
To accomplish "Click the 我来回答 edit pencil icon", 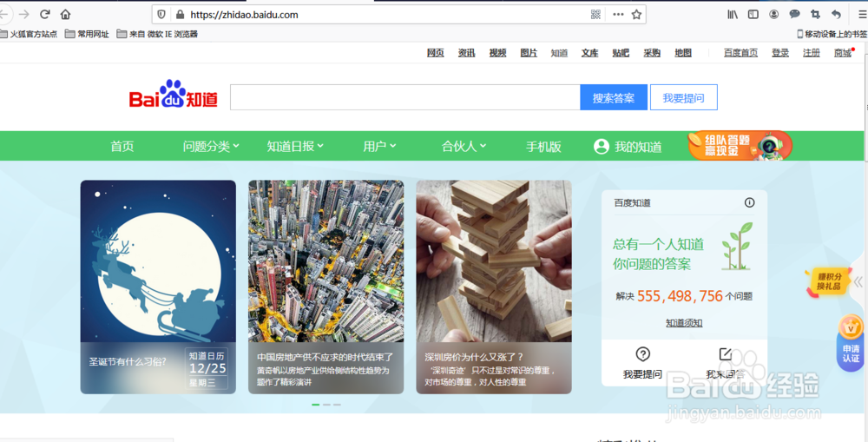I will [x=725, y=354].
